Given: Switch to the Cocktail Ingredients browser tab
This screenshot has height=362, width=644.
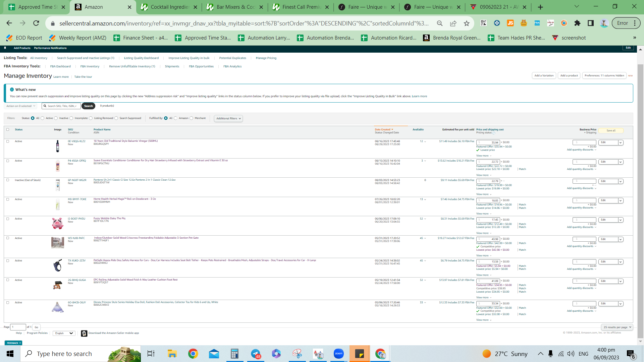Looking at the screenshot, I should click(x=169, y=7).
